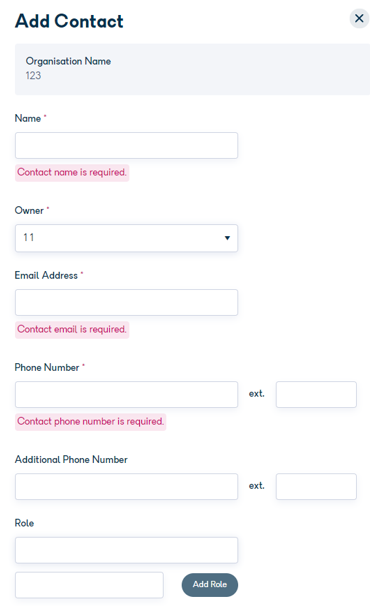Click the Additional Phone Number input
The height and width of the screenshot is (614, 379).
coord(126,486)
